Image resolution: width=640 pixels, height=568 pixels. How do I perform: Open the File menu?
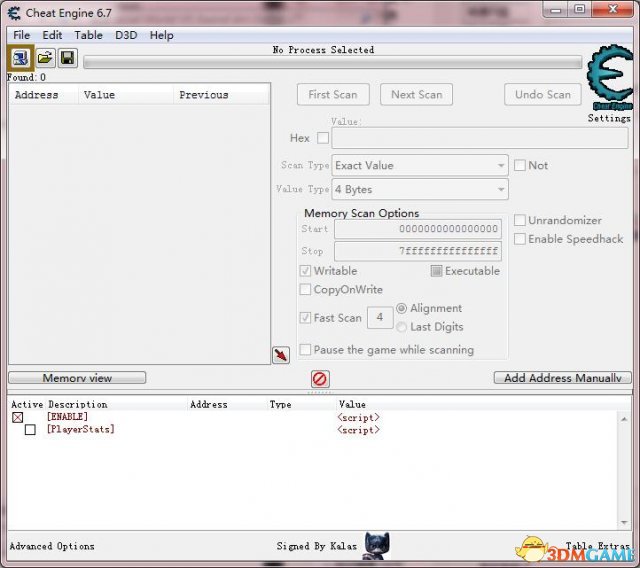(21, 35)
